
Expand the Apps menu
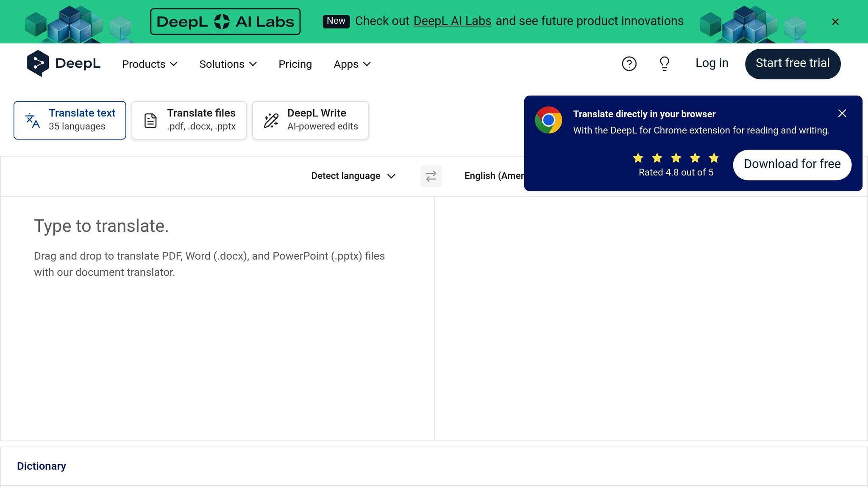352,64
